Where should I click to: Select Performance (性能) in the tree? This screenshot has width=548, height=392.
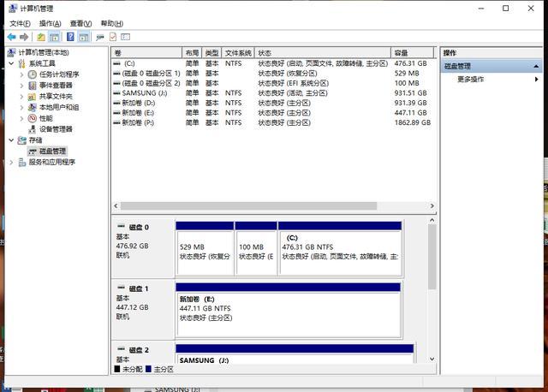(x=45, y=118)
